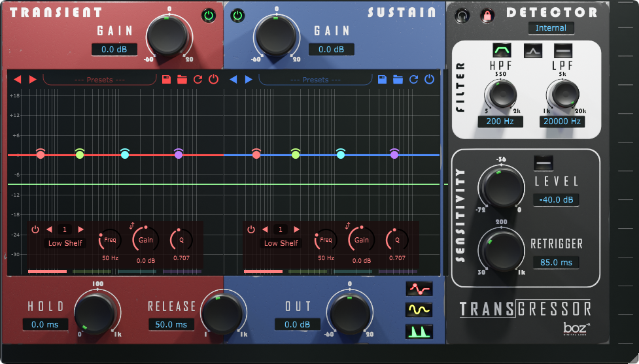Click the Out knob
The width and height of the screenshot is (639, 364).
point(350,312)
